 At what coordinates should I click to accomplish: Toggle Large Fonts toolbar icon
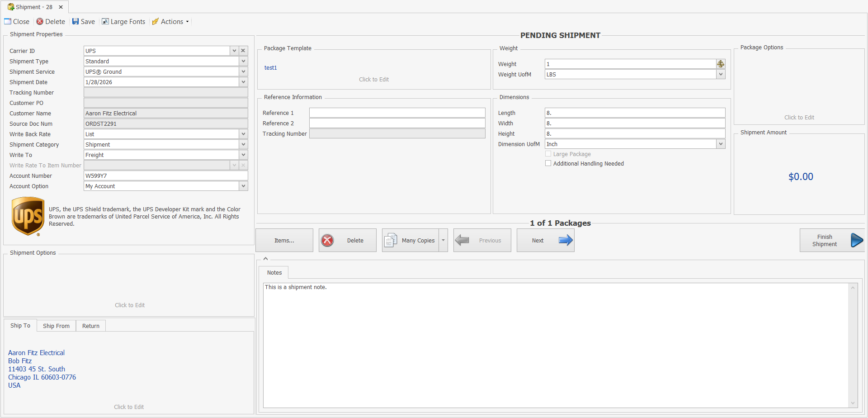pos(105,22)
